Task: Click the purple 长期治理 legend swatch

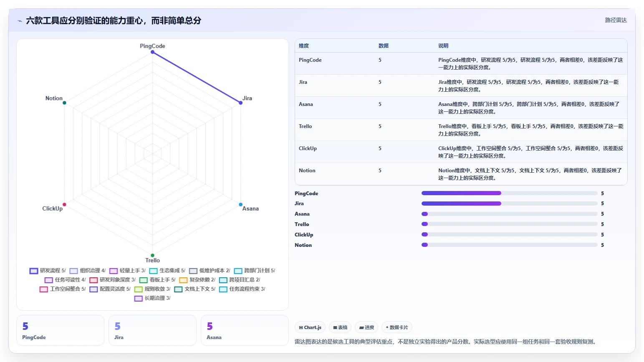Action: [x=139, y=299]
